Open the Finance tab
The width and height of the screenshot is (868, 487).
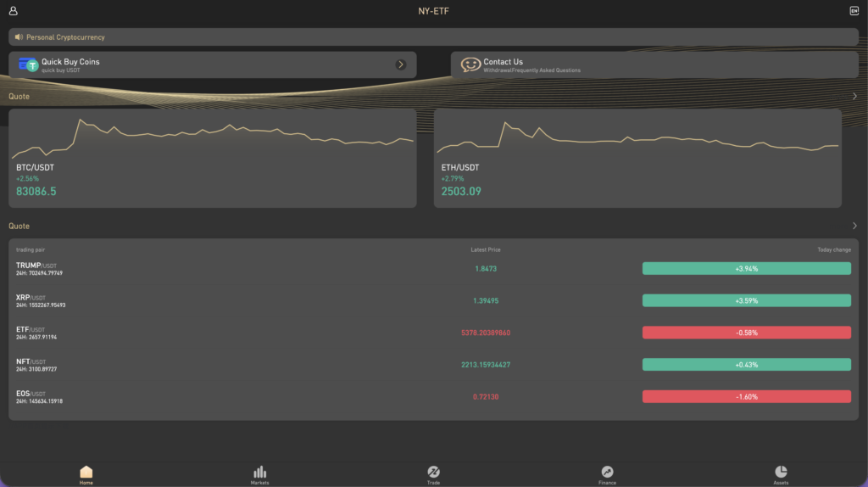pos(607,475)
